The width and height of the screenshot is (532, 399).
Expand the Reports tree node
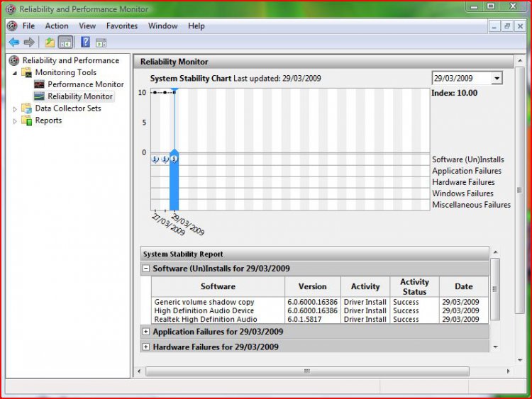tap(15, 121)
